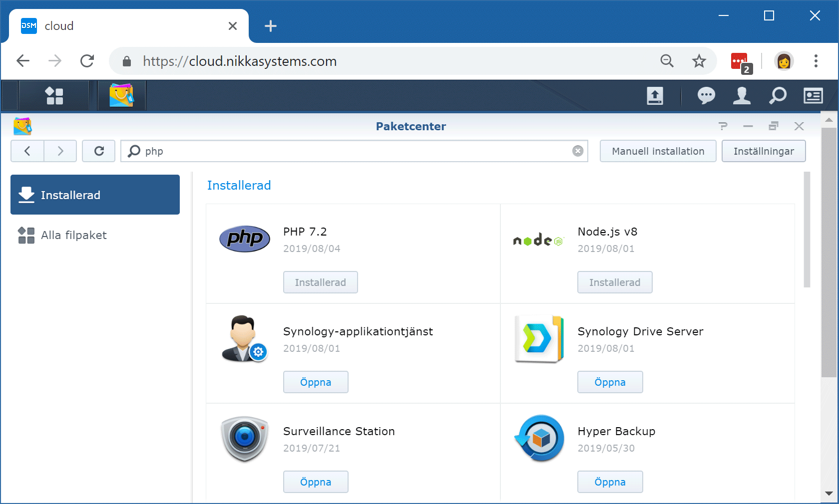839x504 pixels.
Task: Open the red password manager extension
Action: click(x=741, y=62)
